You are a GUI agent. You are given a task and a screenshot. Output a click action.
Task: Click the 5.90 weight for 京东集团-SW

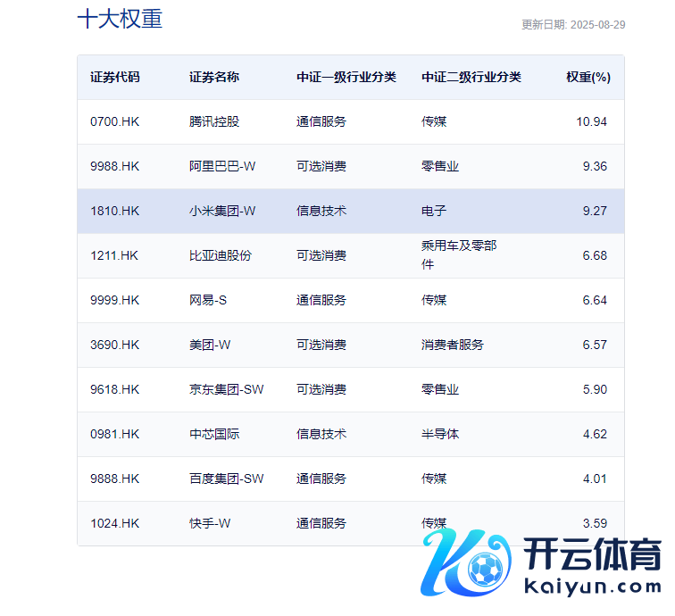pyautogui.click(x=595, y=389)
